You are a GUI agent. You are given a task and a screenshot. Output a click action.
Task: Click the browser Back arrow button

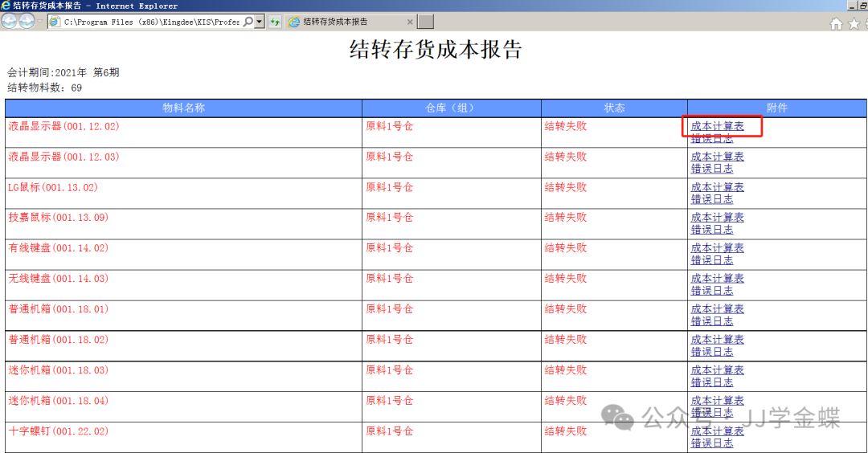(x=10, y=22)
